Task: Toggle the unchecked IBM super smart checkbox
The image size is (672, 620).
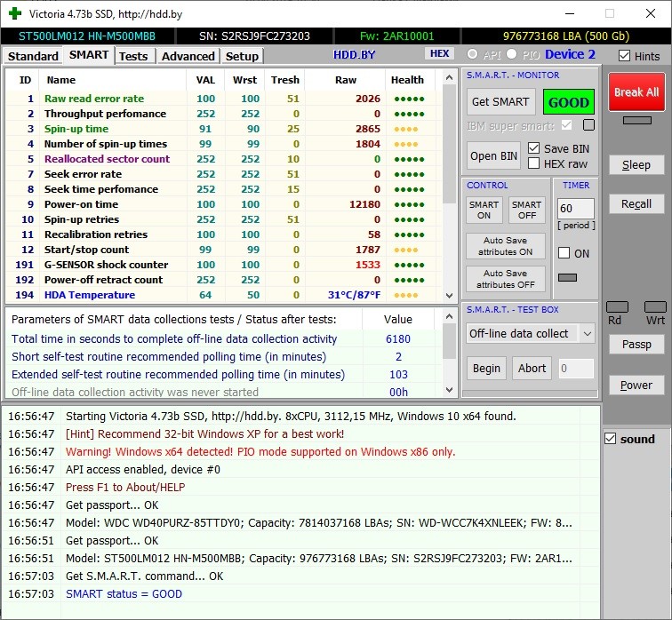Action: tap(588, 125)
